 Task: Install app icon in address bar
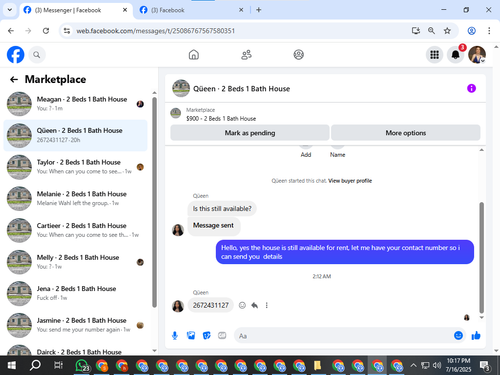click(x=415, y=31)
